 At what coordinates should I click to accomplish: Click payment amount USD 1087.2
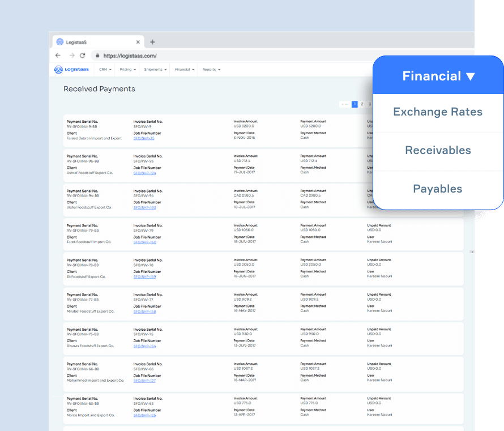pyautogui.click(x=310, y=368)
